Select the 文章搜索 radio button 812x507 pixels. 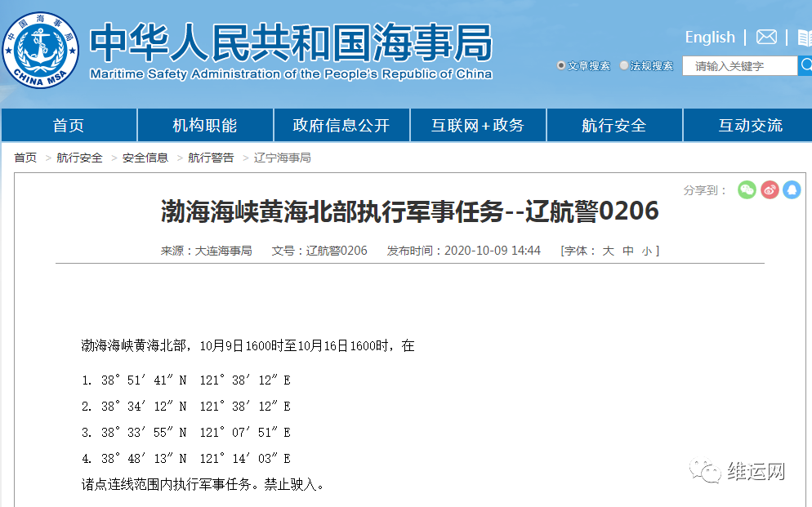point(561,66)
